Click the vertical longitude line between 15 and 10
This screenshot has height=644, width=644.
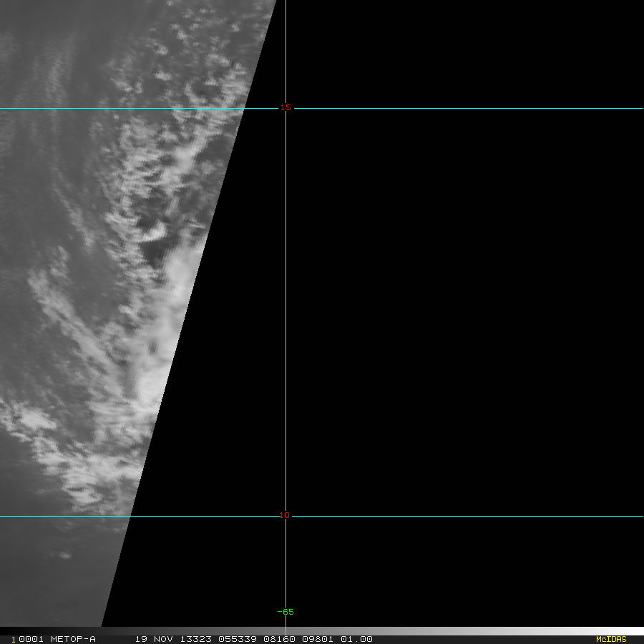[x=286, y=312]
